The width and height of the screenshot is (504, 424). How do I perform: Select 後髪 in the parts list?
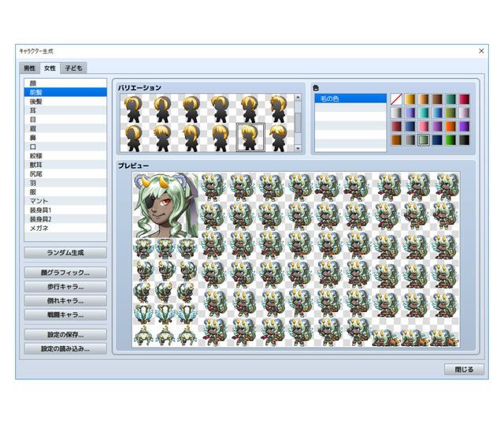(65, 102)
